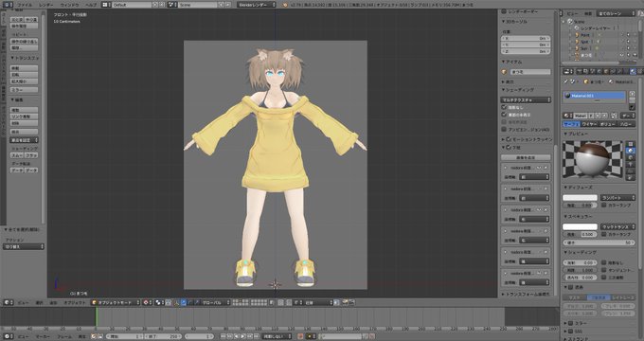The image size is (644, 341).
Task: Switch to the サーフェス material type tab
Action: [x=571, y=124]
